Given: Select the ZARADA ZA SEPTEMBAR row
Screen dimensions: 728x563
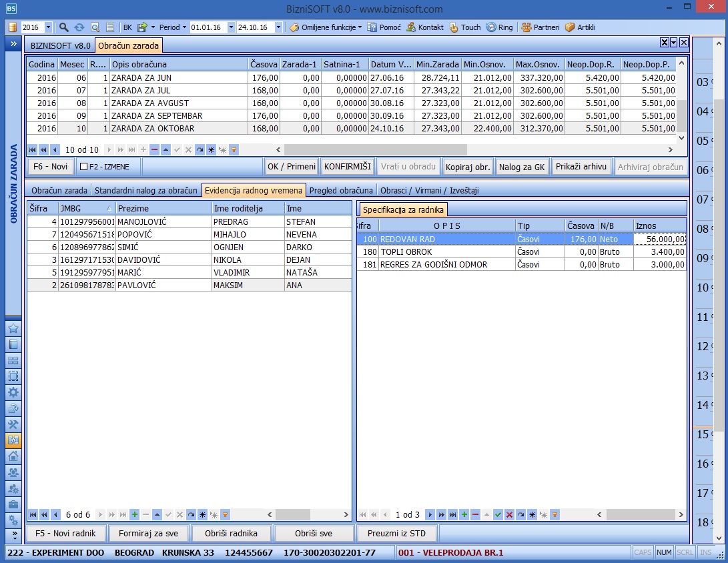Looking at the screenshot, I should coord(352,115).
